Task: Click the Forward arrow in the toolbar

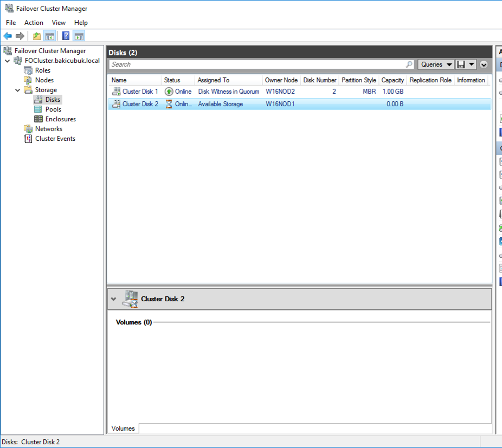Action: coord(20,36)
